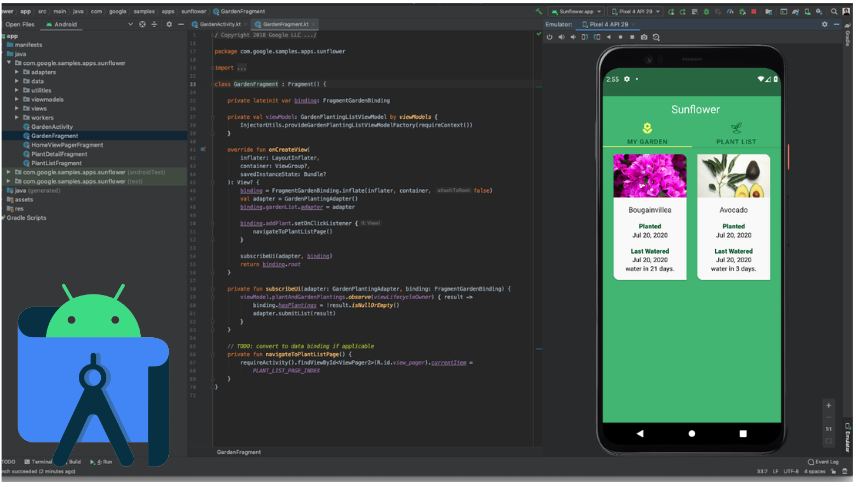
Task: Click Apply Changes and Restart Activity icon
Action: click(x=682, y=11)
